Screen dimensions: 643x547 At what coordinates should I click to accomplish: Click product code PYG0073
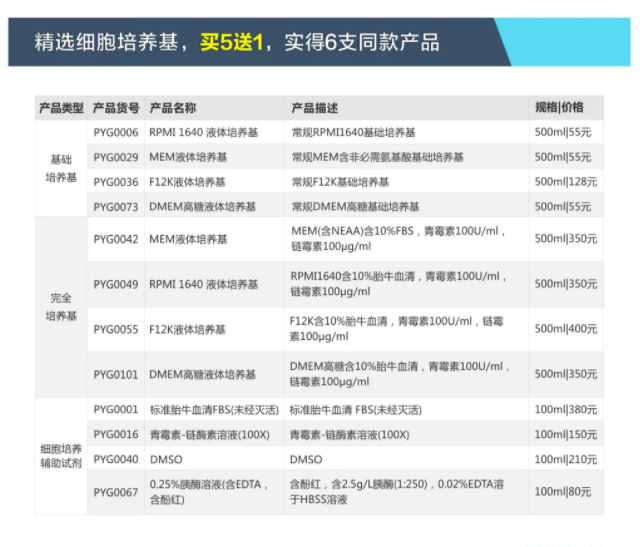coord(116,207)
